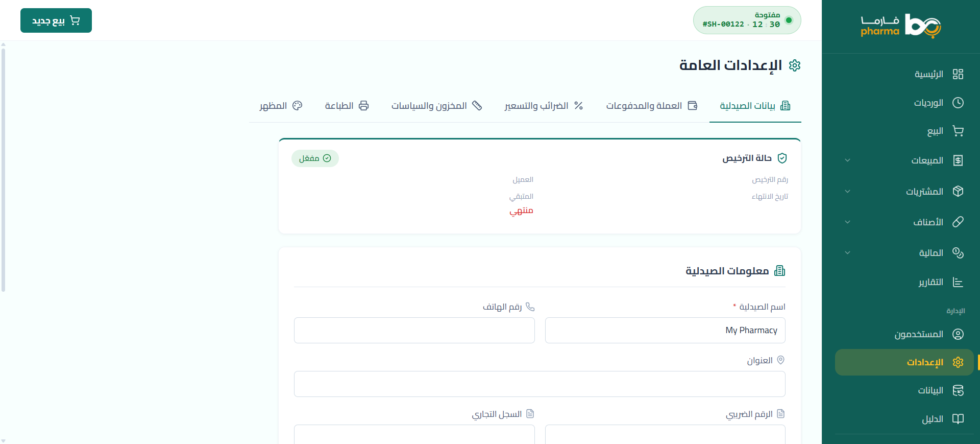Click the shield icon beside حالة الترخيص
Viewport: 980px width, 444px height.
coord(782,158)
